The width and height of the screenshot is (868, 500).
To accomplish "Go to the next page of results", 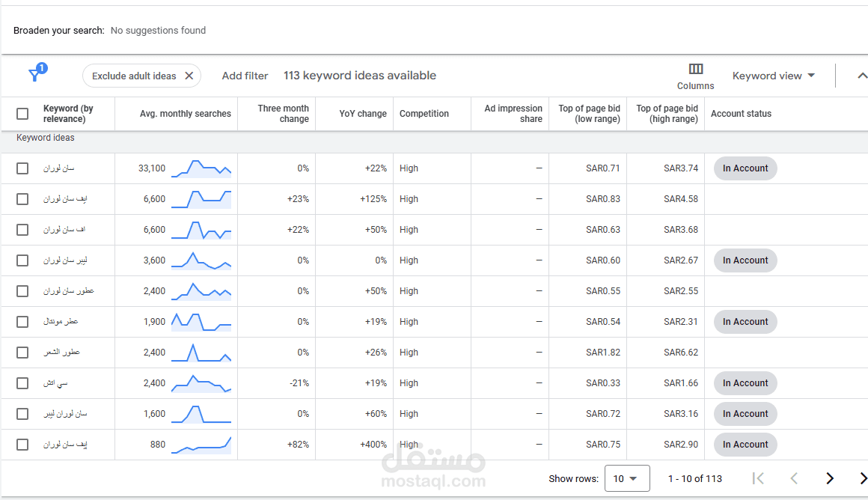I will point(829,478).
